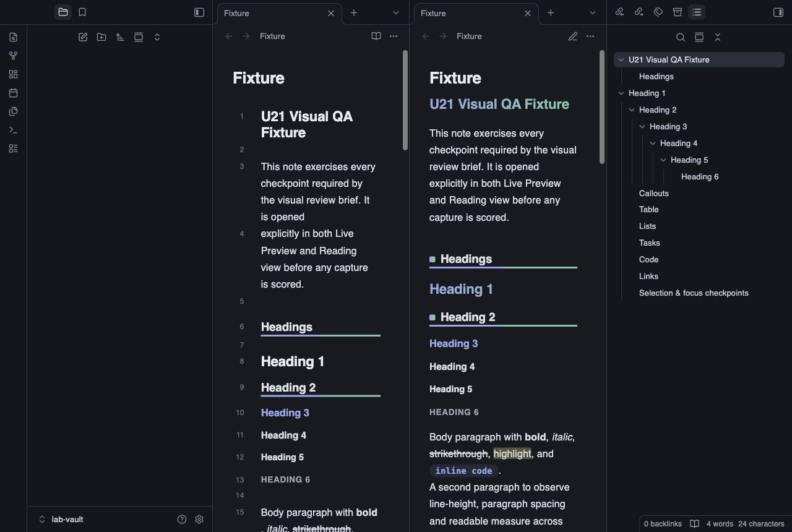Select the Tasks outline entry
792x532 pixels.
pos(649,243)
